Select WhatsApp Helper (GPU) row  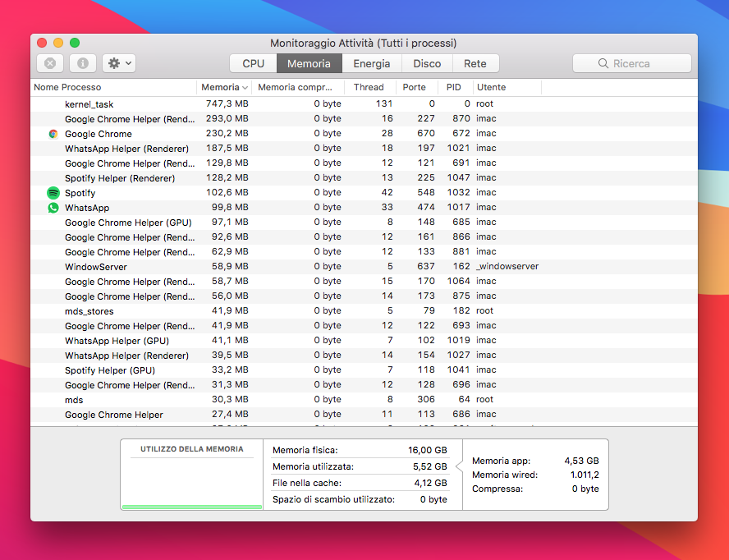pyautogui.click(x=364, y=341)
